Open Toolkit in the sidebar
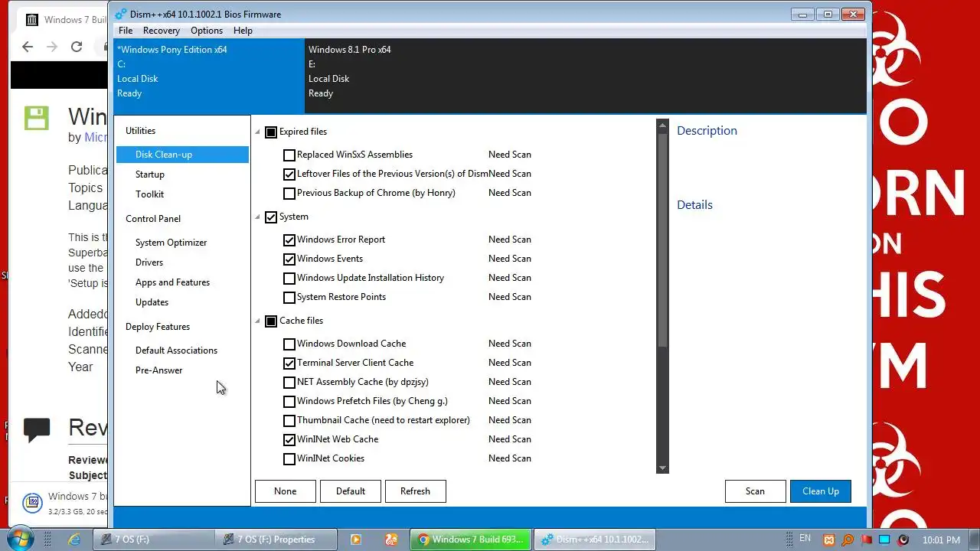This screenshot has width=980, height=551. [149, 194]
